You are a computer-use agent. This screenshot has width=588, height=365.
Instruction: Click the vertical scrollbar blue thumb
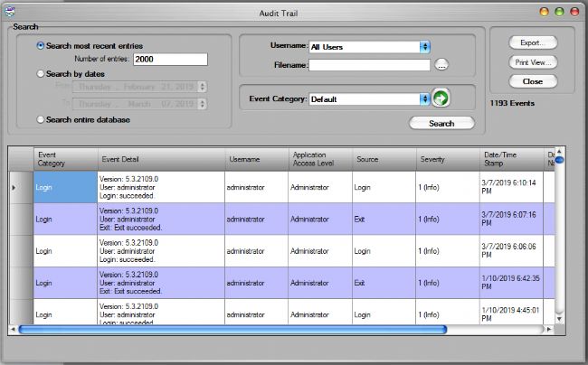559,160
